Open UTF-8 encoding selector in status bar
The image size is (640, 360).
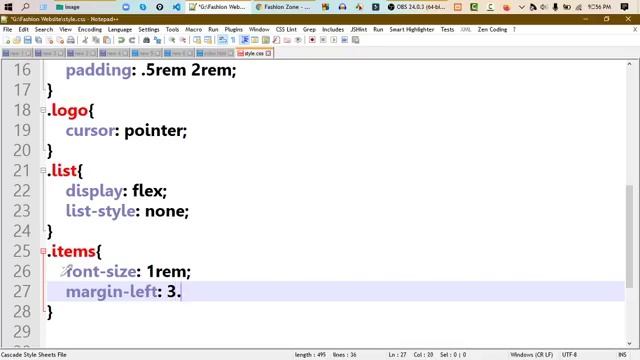pyautogui.click(x=569, y=355)
